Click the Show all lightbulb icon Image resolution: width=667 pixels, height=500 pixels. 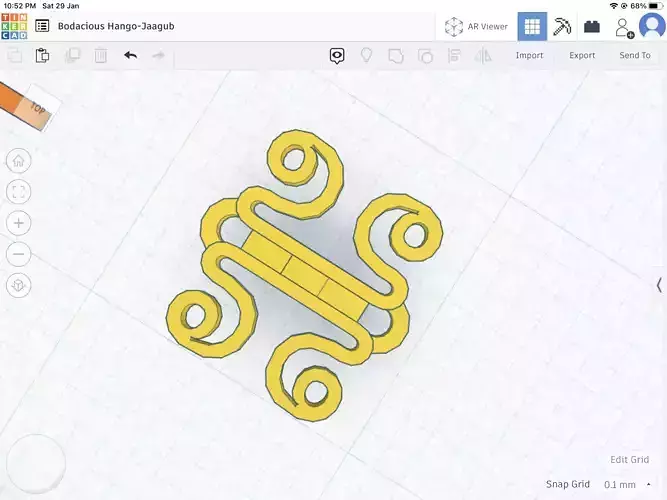coord(366,55)
